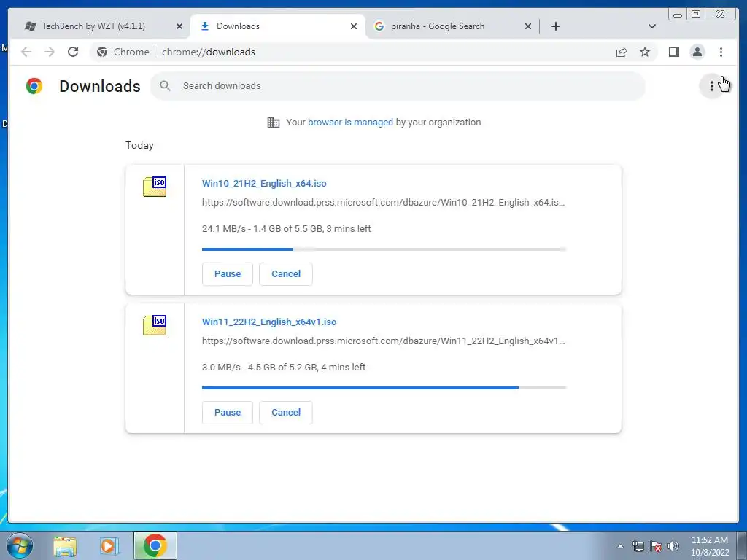Click the Win11 ISO source URL

383,341
